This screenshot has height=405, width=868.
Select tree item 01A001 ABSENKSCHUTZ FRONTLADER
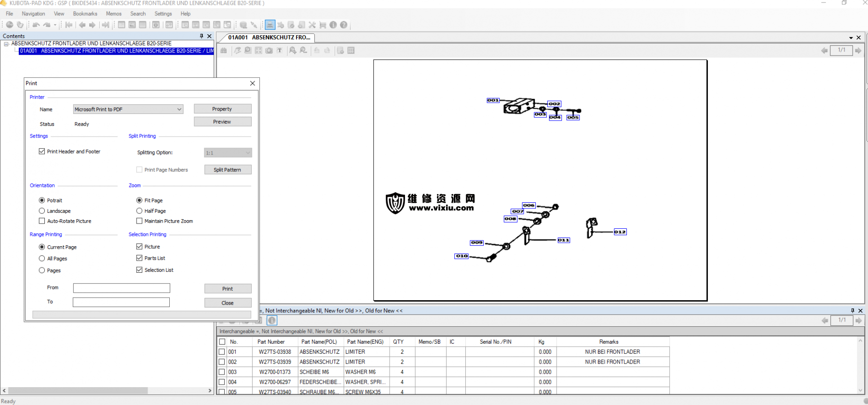tap(116, 51)
